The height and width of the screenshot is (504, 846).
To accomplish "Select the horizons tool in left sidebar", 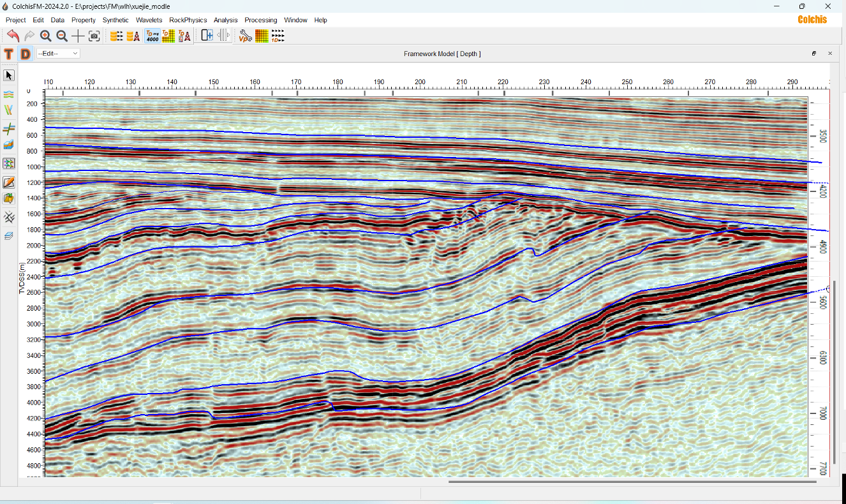I will pos(9,94).
